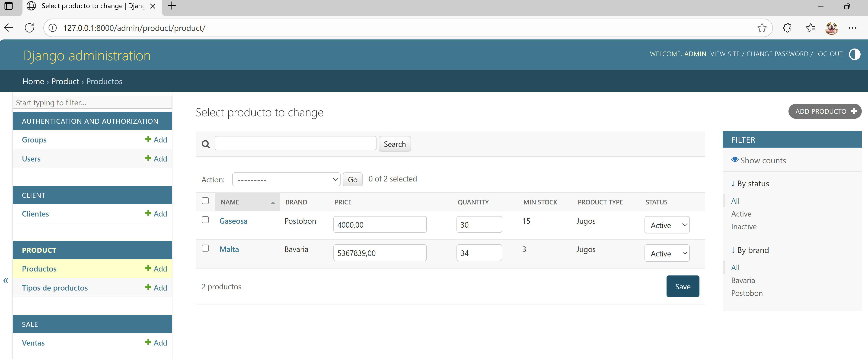
Task: Check the Malta row checkbox
Action: pyautogui.click(x=205, y=248)
